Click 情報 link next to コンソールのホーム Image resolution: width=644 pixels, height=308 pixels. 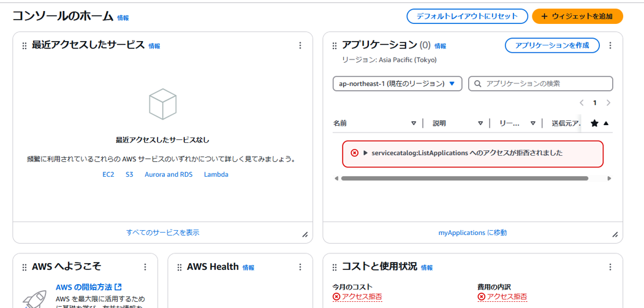pyautogui.click(x=123, y=18)
